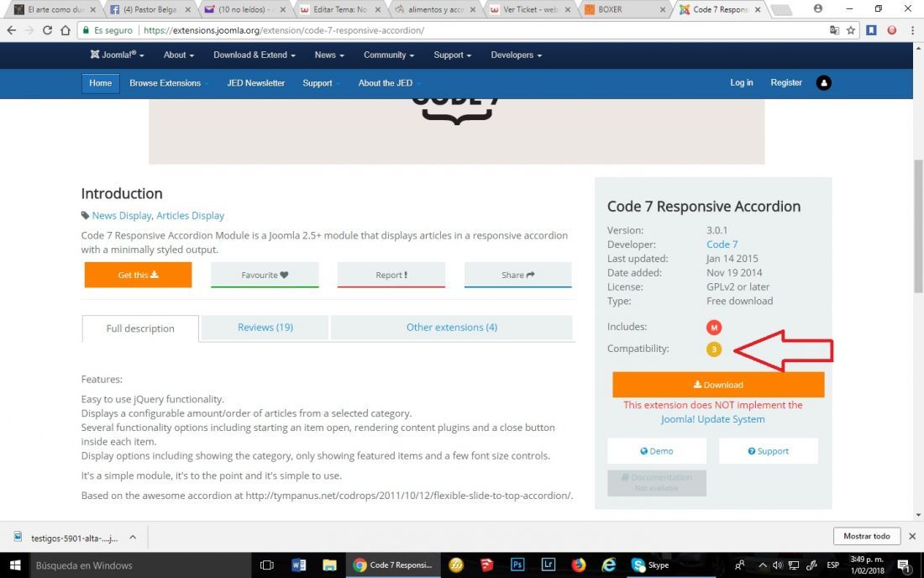The height and width of the screenshot is (578, 924).
Task: Open the action center notification icon
Action: (x=903, y=565)
